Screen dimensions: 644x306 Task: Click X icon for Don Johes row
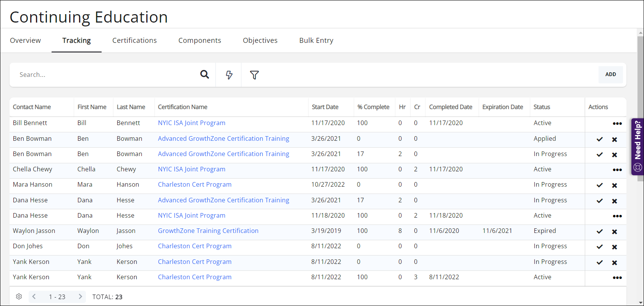tap(615, 247)
